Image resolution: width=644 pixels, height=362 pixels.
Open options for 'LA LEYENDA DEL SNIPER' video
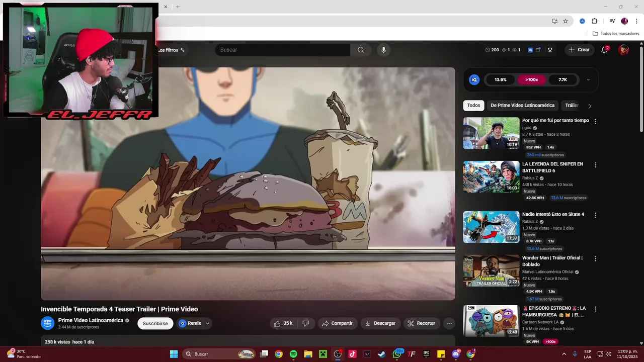pyautogui.click(x=595, y=165)
